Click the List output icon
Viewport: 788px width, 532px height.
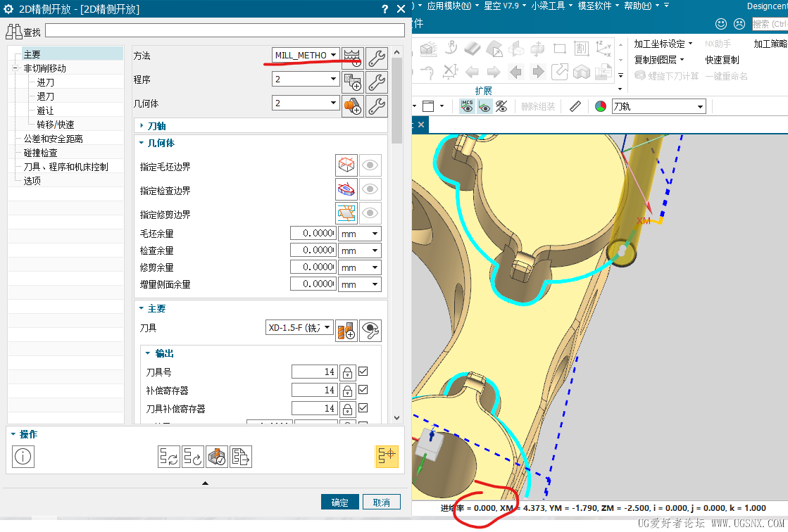click(x=241, y=457)
